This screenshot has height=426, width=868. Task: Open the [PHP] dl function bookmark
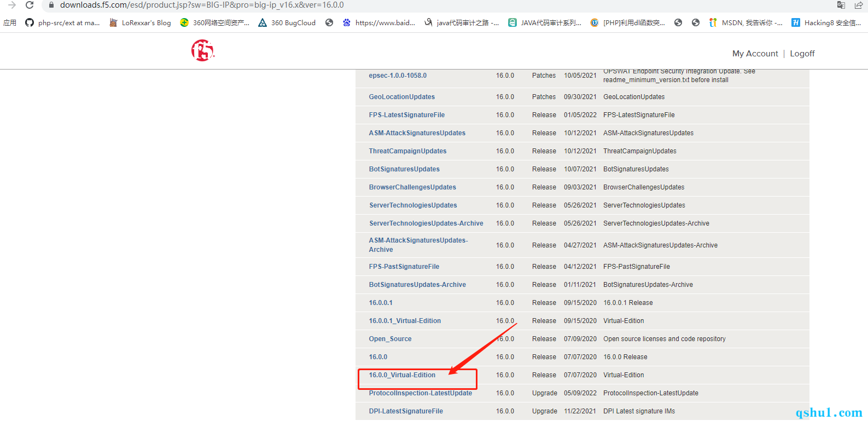(x=628, y=23)
